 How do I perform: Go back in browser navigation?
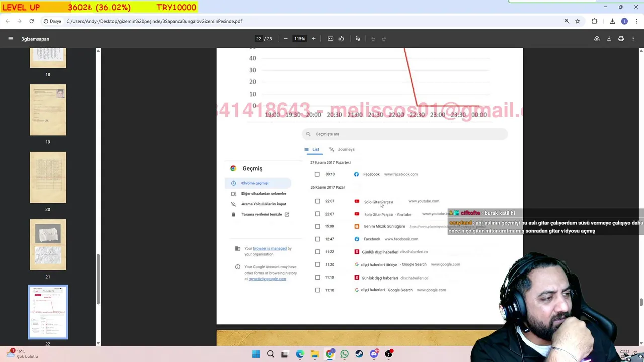click(8, 21)
